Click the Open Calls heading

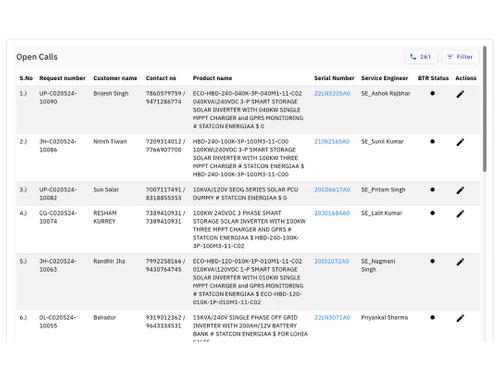pos(37,57)
